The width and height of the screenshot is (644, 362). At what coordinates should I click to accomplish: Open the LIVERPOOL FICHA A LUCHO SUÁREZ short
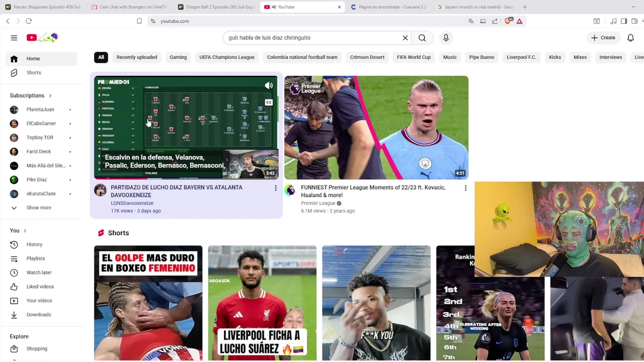point(262,303)
